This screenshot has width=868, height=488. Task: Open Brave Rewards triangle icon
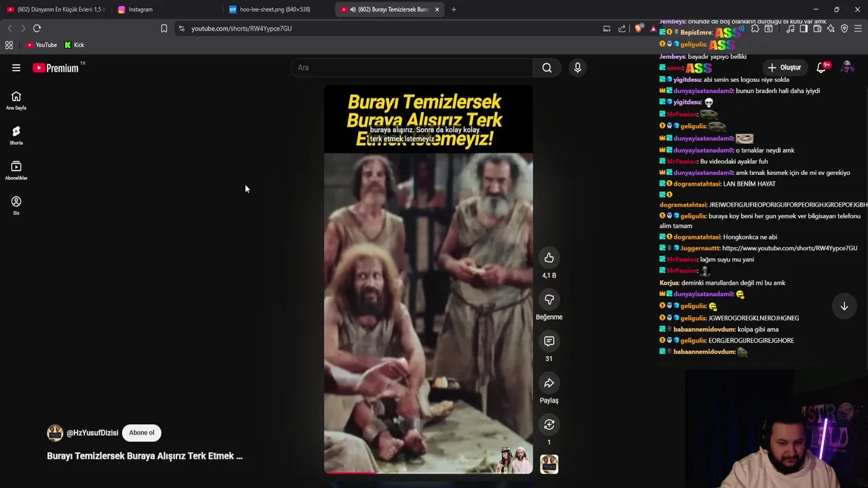click(653, 28)
